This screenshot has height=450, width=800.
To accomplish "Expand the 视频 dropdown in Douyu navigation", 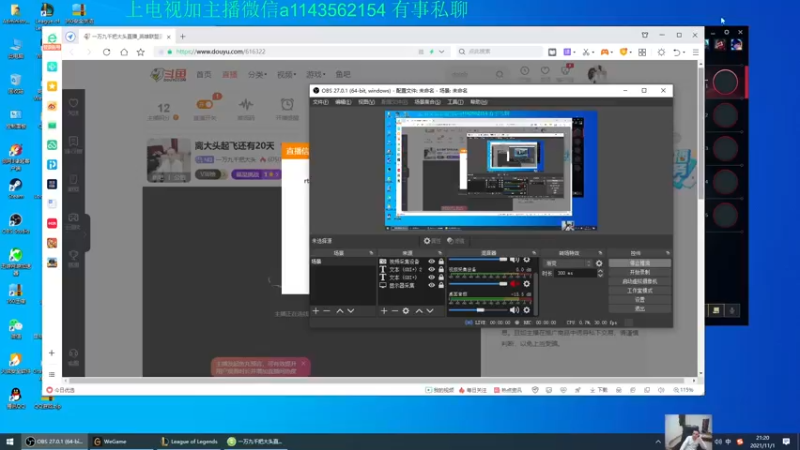I will [287, 74].
